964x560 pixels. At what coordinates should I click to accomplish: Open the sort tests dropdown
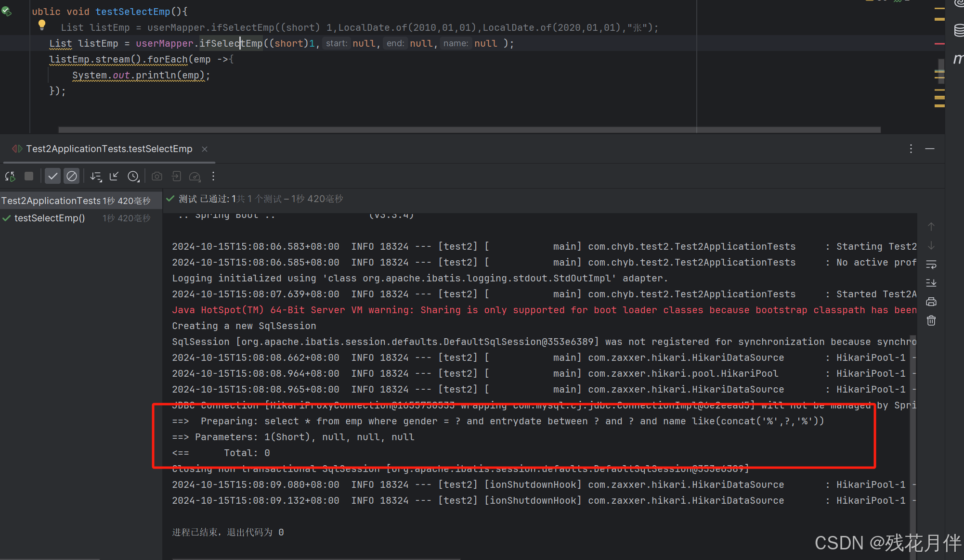tap(96, 177)
